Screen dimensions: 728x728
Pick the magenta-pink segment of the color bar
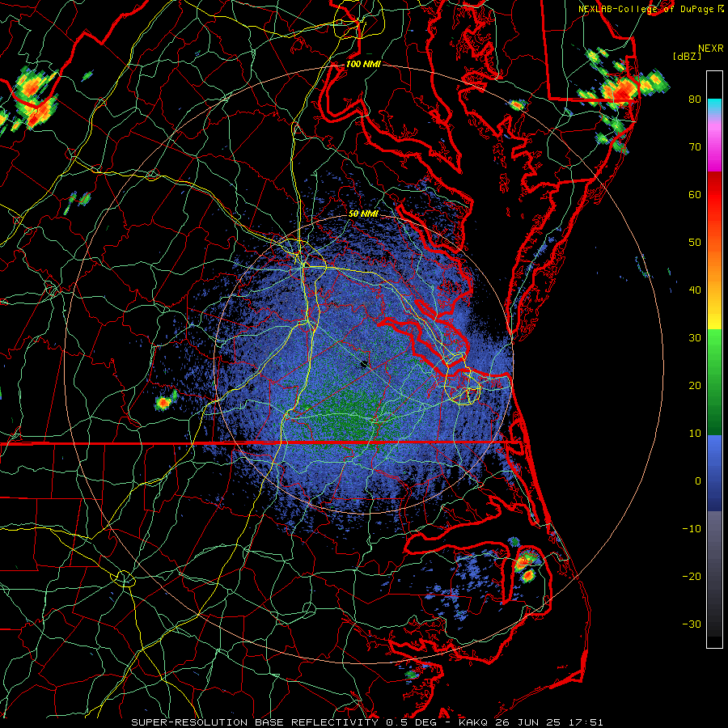coord(714,144)
